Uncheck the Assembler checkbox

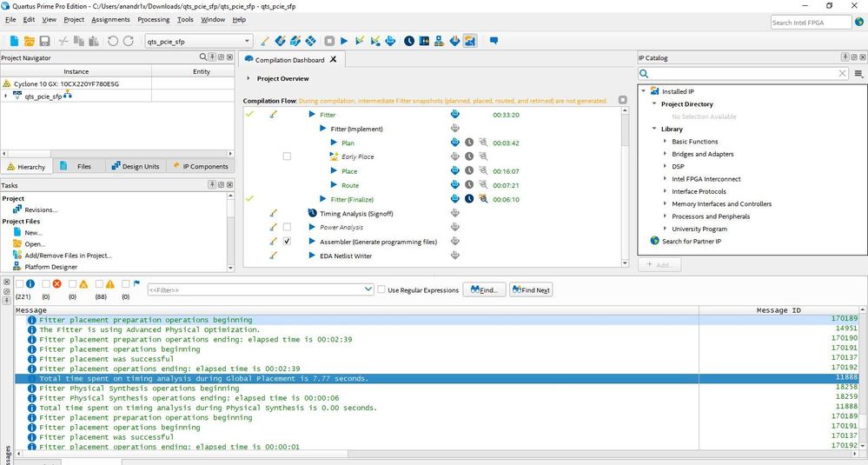pyautogui.click(x=287, y=242)
